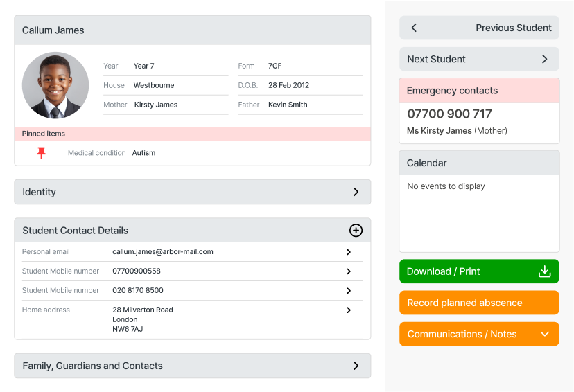This screenshot has height=392, width=574.
Task: Go to the Next Student
Action: coord(479,59)
